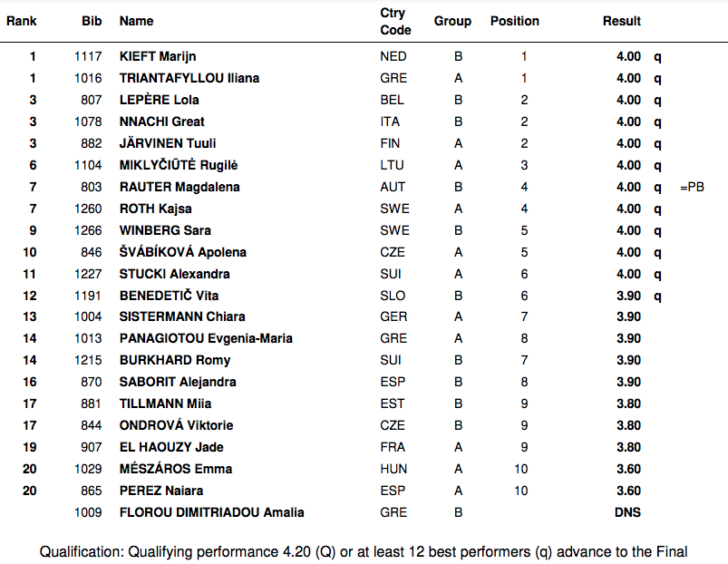Viewport: 728px width, 564px height.
Task: Click the Bib column header
Action: (91, 21)
